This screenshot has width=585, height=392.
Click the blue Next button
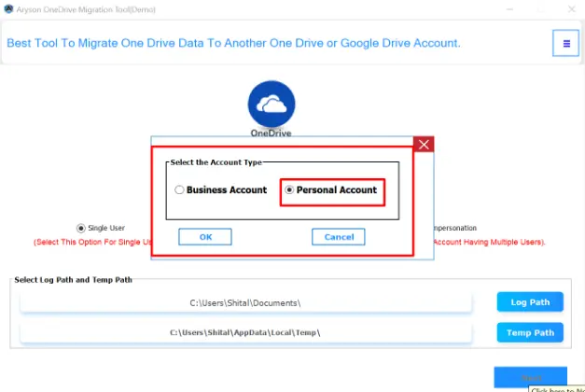[531, 378]
